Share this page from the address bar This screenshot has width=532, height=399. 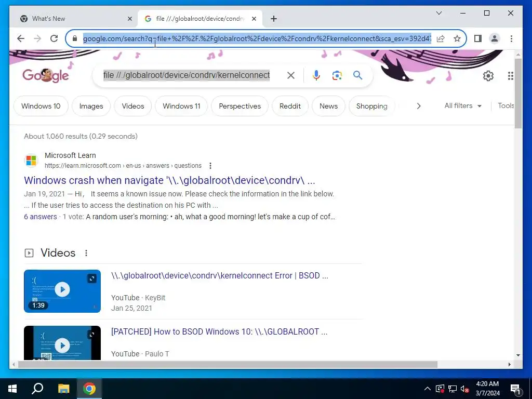click(441, 38)
